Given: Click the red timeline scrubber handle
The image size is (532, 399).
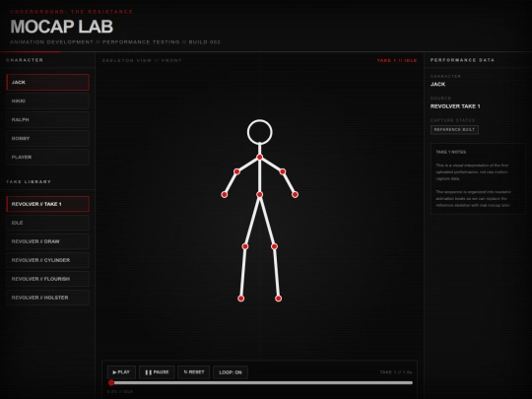Looking at the screenshot, I should pyautogui.click(x=111, y=382).
